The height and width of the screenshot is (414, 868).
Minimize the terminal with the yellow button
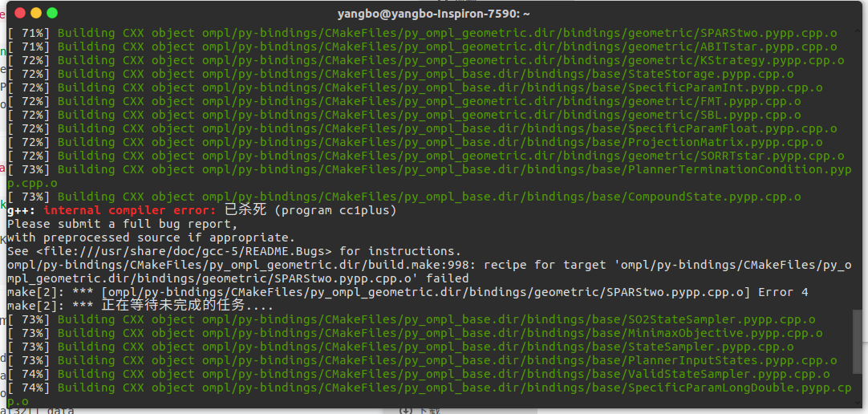point(36,13)
